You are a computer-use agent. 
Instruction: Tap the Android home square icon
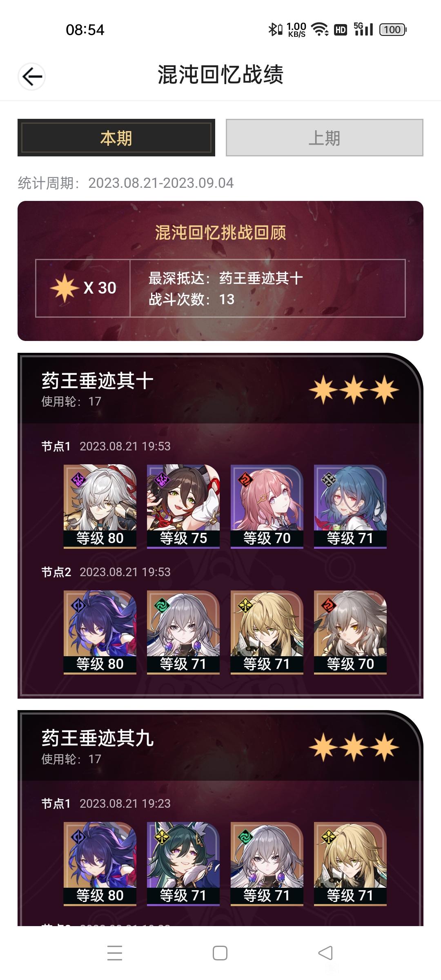coord(220,953)
